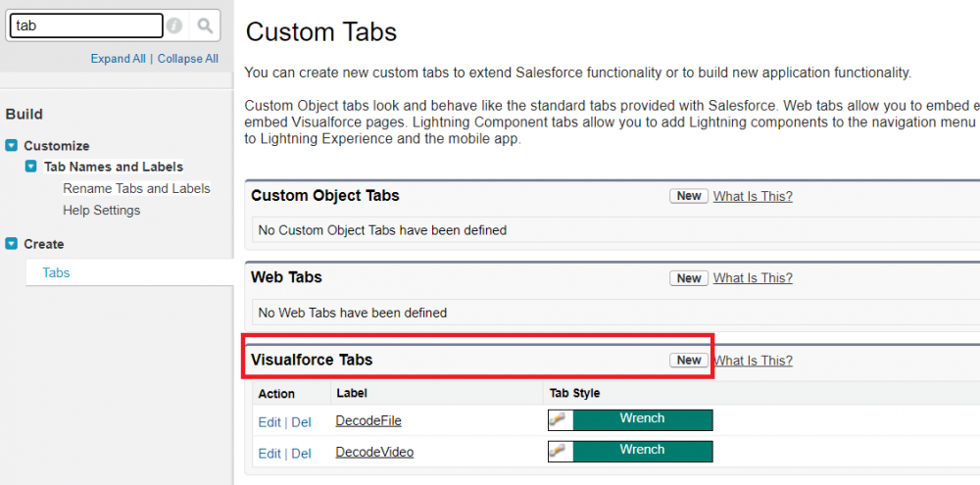Collapse the Tab Names and Labels node
Screen dimensions: 980x485
[31, 167]
